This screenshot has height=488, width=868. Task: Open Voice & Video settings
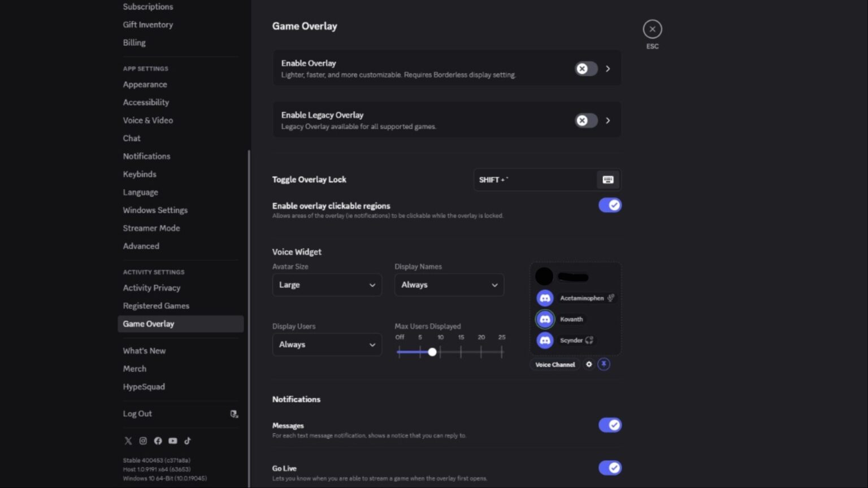148,120
